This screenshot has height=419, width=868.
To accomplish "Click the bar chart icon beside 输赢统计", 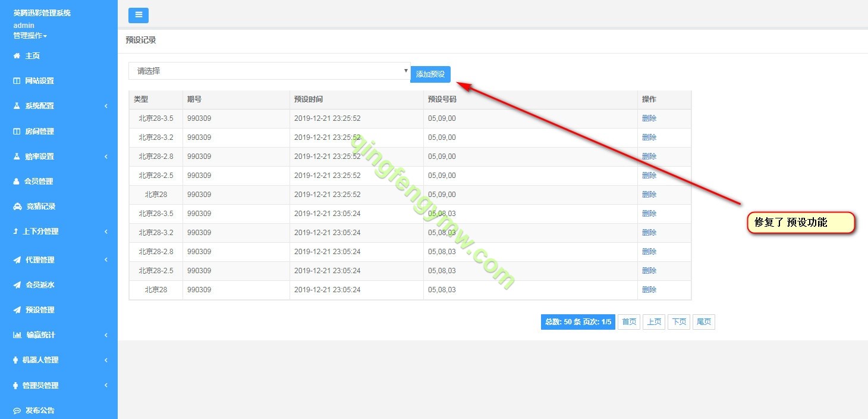I will [x=17, y=335].
